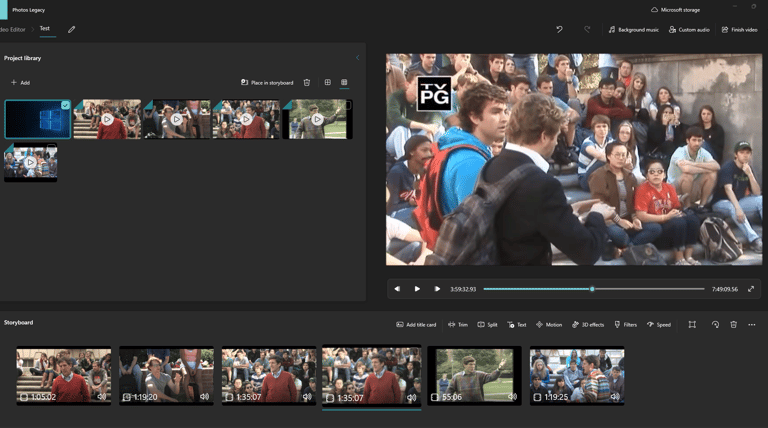This screenshot has width=768, height=428.
Task: Select storyboard clip with duration 55:06
Action: pos(474,376)
